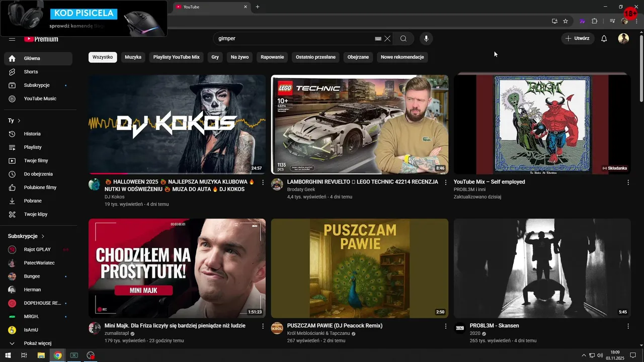Open Polubione filmy liked videos

[38, 188]
